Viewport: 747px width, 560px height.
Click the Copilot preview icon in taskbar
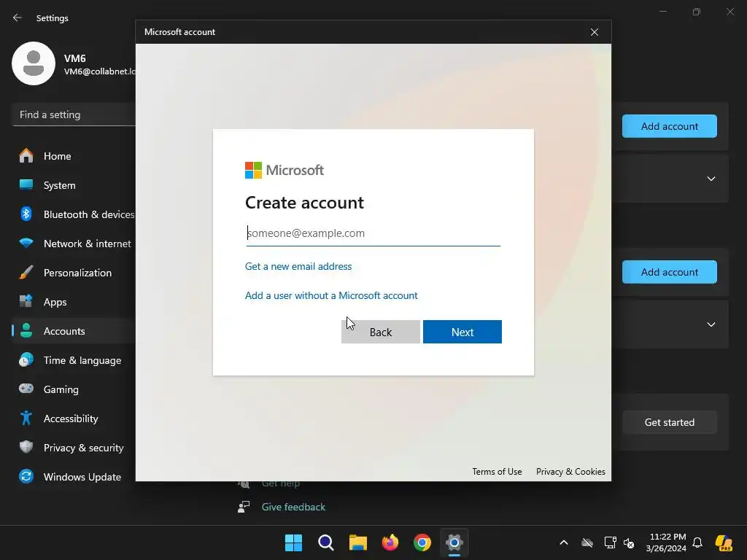click(724, 542)
